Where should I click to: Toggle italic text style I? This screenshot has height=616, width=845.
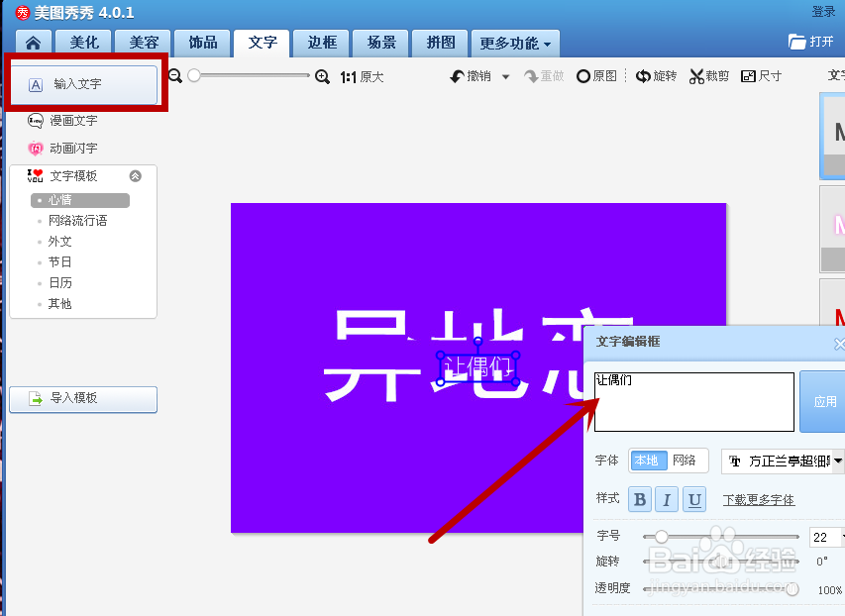click(x=667, y=499)
